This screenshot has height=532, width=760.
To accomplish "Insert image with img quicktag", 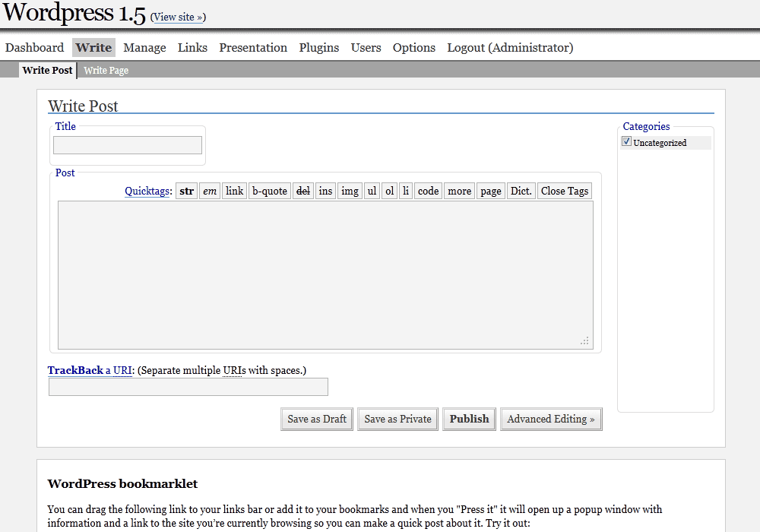I will click(350, 191).
